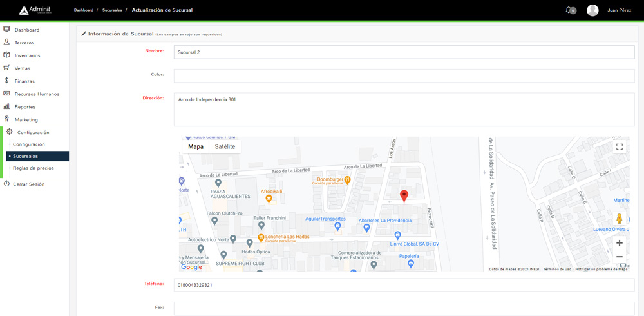Screen dimensions: 644x316
Task: Click the Color input field
Action: click(404, 75)
